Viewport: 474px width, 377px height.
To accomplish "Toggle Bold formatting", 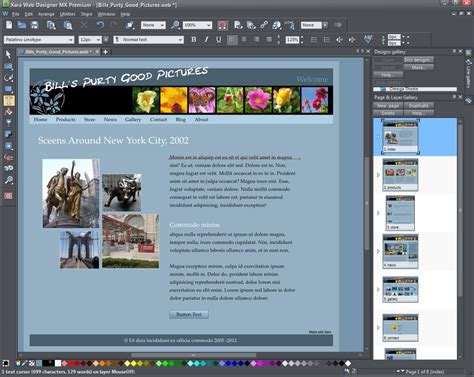I will point(194,39).
